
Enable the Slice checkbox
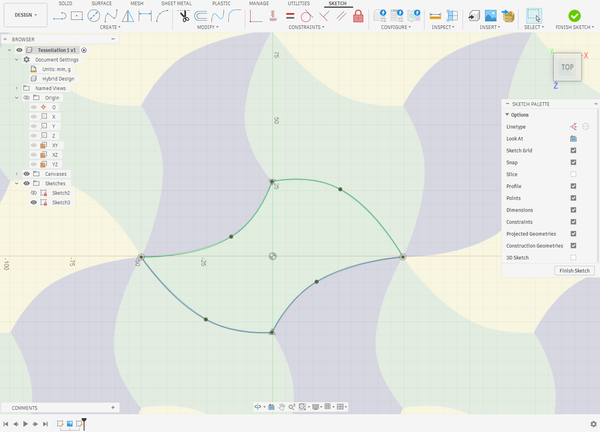point(573,174)
